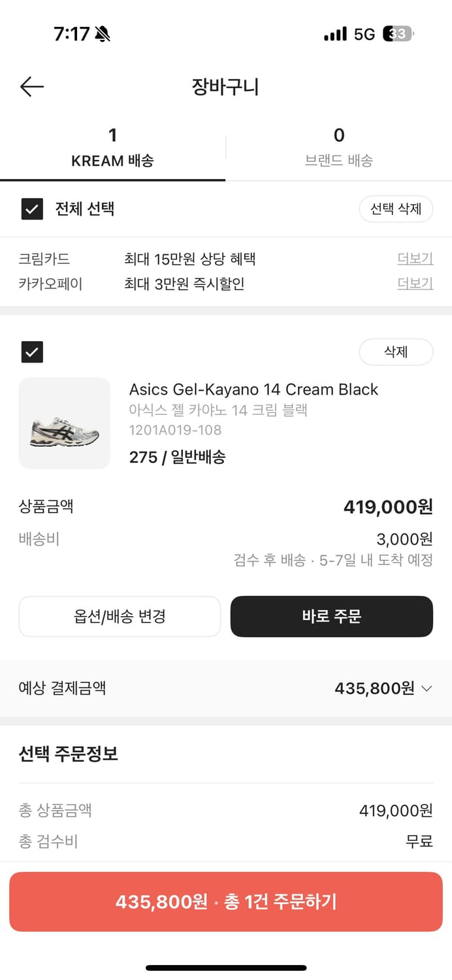Image resolution: width=452 pixels, height=980 pixels.
Task: Switch to the KREAM 배송 tab
Action: pyautogui.click(x=112, y=148)
